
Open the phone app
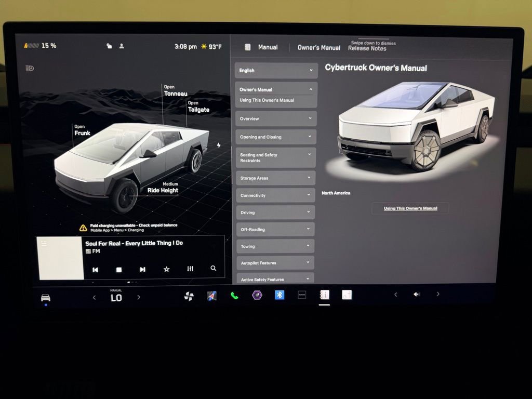234,296
